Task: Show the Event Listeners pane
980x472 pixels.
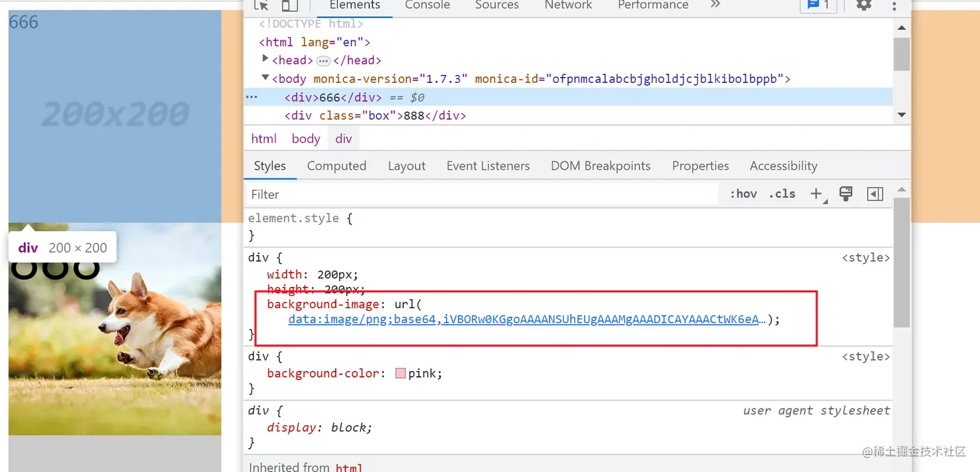Action: coord(488,166)
